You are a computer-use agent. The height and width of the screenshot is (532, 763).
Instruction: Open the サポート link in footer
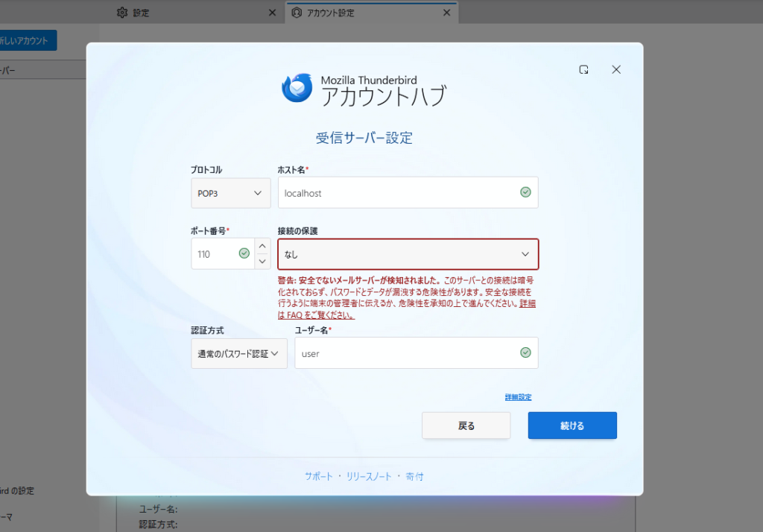point(318,476)
